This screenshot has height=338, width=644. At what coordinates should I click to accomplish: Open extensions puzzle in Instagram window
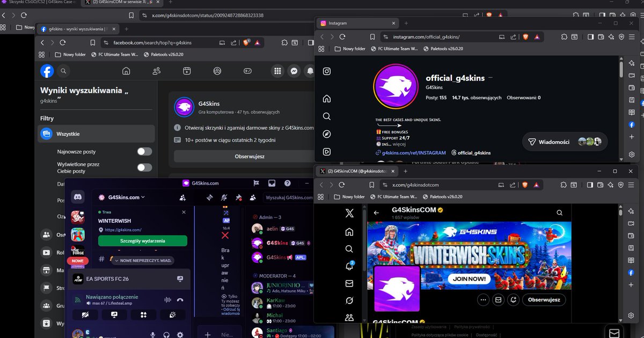pos(564,37)
